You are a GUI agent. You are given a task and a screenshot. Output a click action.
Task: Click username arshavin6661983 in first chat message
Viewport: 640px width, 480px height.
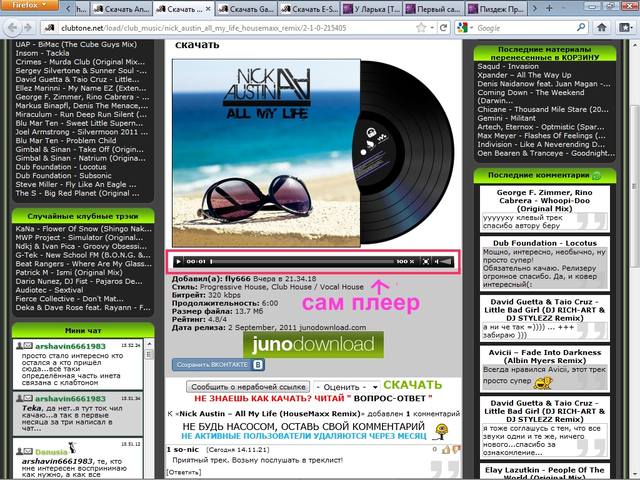pos(70,346)
